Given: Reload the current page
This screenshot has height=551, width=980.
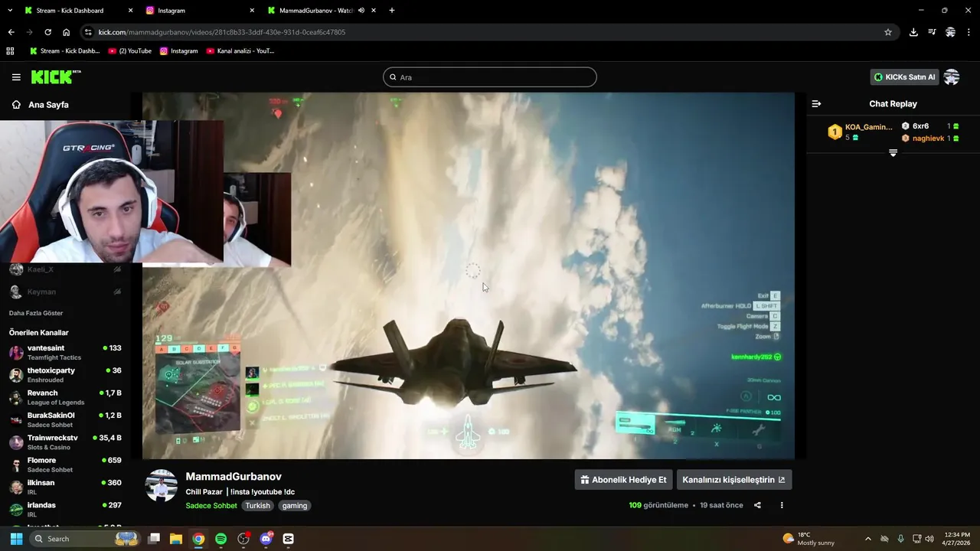Looking at the screenshot, I should [47, 32].
